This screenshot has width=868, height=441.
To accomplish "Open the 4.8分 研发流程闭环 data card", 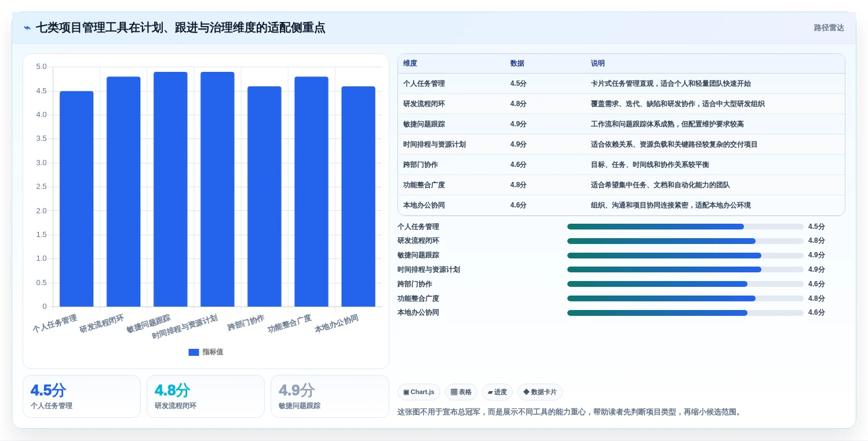I will [206, 396].
